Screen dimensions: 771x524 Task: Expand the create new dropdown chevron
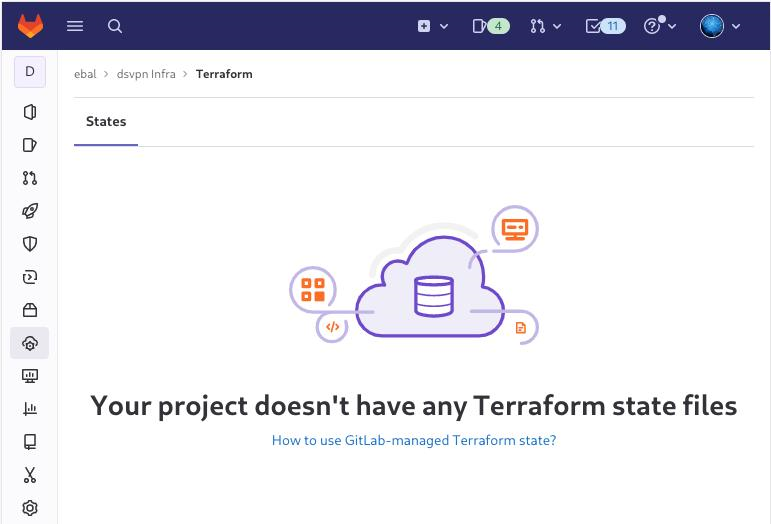click(x=444, y=27)
